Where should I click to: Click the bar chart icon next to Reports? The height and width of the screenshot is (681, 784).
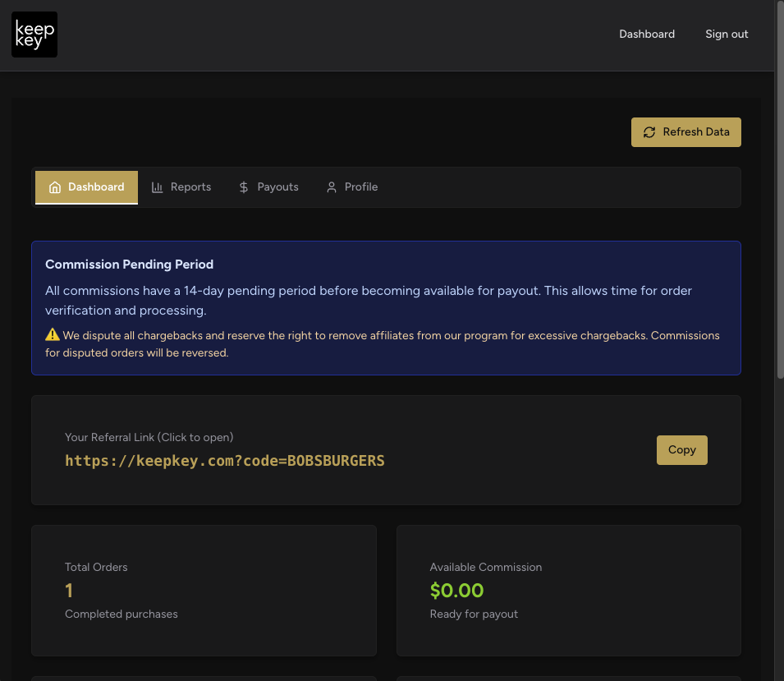[x=157, y=186]
